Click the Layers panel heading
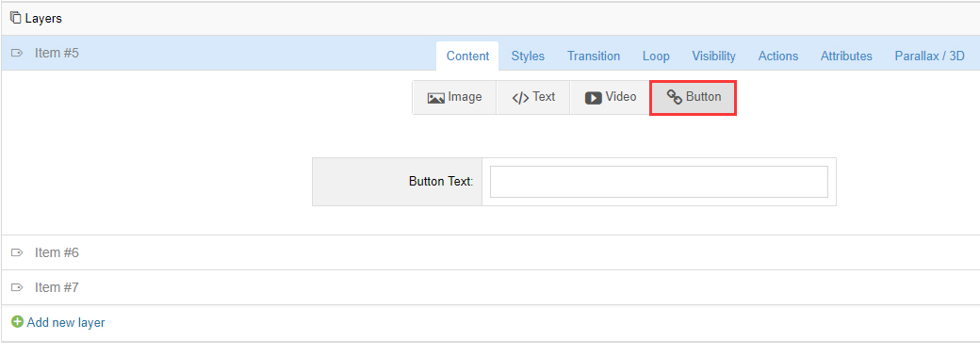This screenshot has width=980, height=356. (x=43, y=19)
